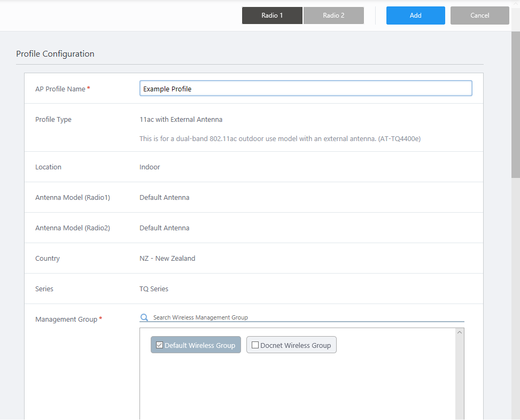Viewport: 520px width, 420px height.
Task: Click Default Antenna value for Radio1
Action: click(x=164, y=198)
